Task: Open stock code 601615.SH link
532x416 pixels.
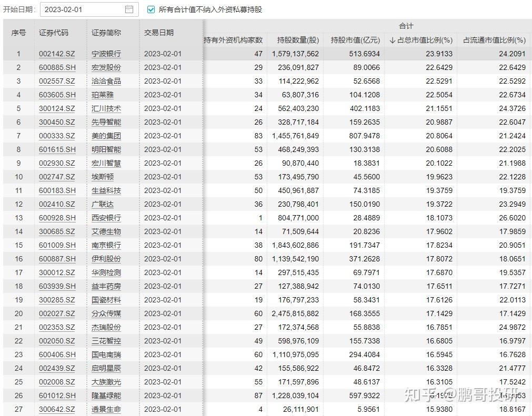Action: (57, 149)
